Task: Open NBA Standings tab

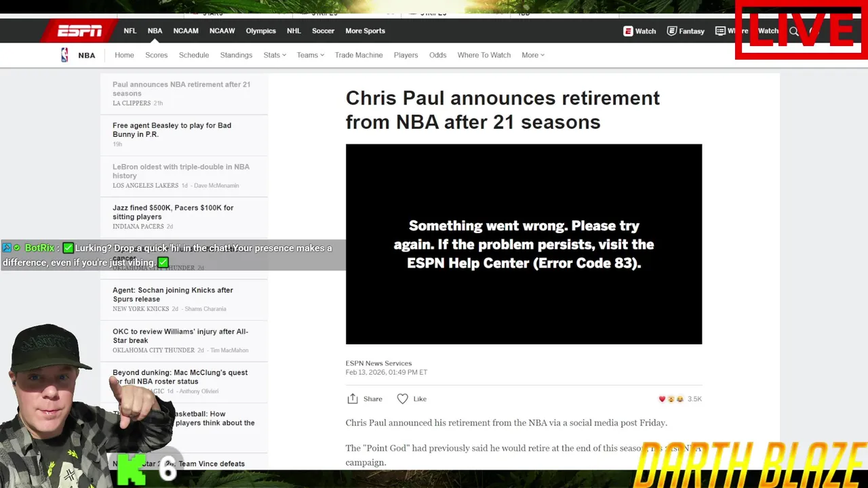Action: pos(236,55)
